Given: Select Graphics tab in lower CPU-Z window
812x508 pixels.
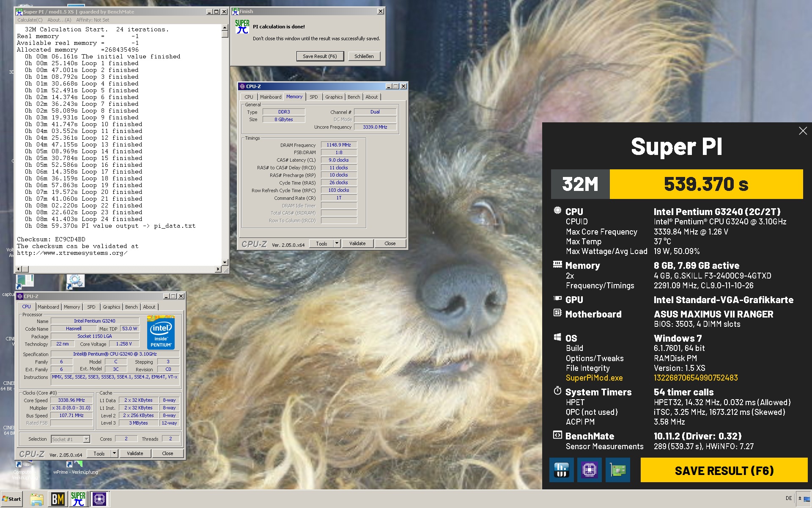Looking at the screenshot, I should tap(112, 307).
